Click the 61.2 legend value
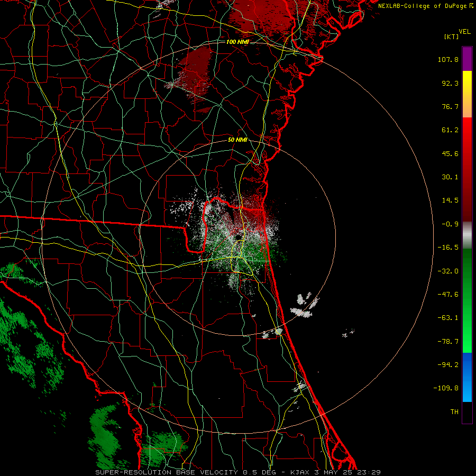The image size is (476, 476). coord(450,130)
